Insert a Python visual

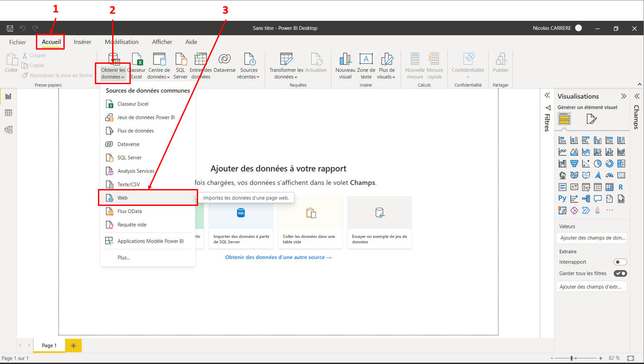click(x=562, y=198)
